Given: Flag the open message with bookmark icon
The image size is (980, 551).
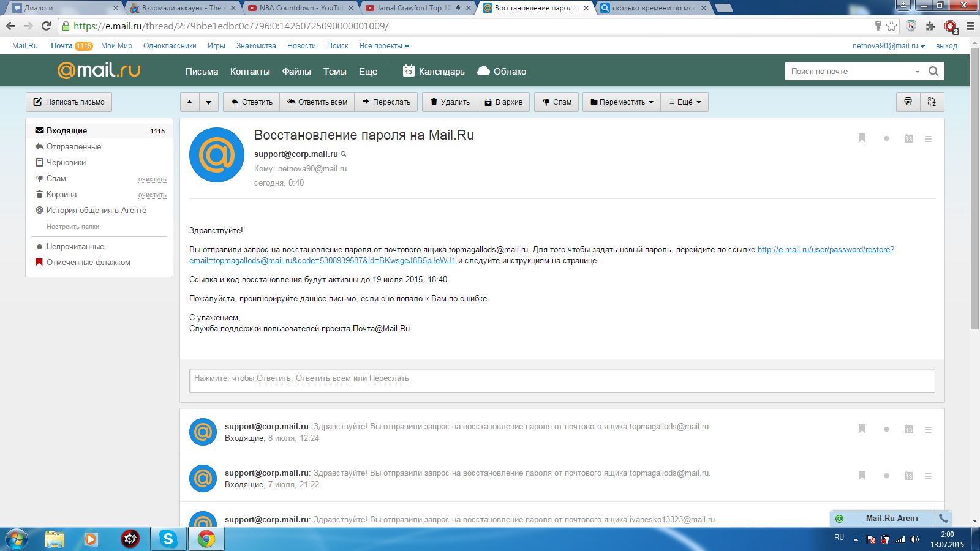Looking at the screenshot, I should click(862, 138).
